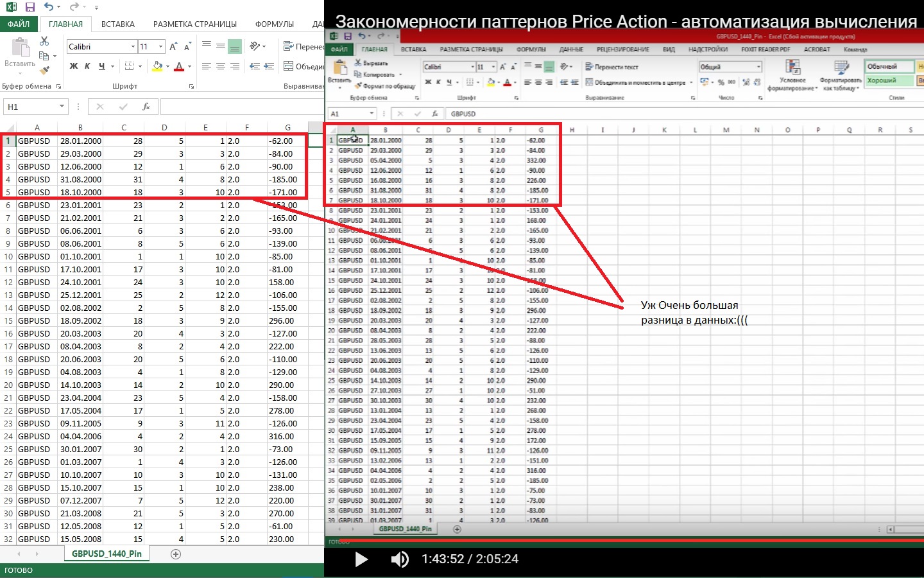Play the video
Image resolution: width=924 pixels, height=578 pixels.
tap(361, 559)
